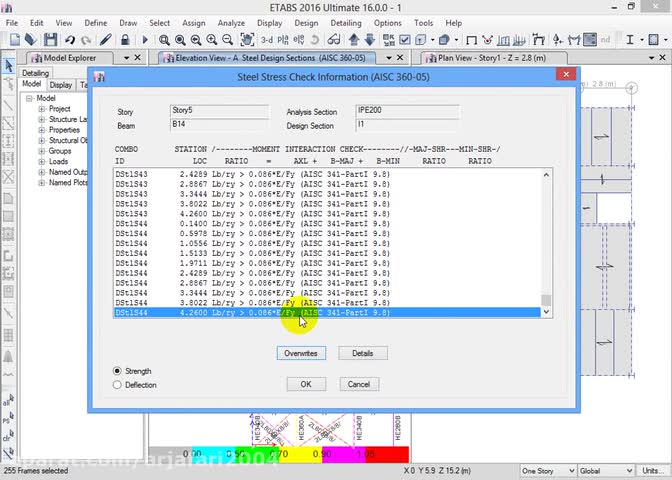This screenshot has width=672, height=480.
Task: Click the Steel Frame Design I-beam icon
Action: (630, 40)
